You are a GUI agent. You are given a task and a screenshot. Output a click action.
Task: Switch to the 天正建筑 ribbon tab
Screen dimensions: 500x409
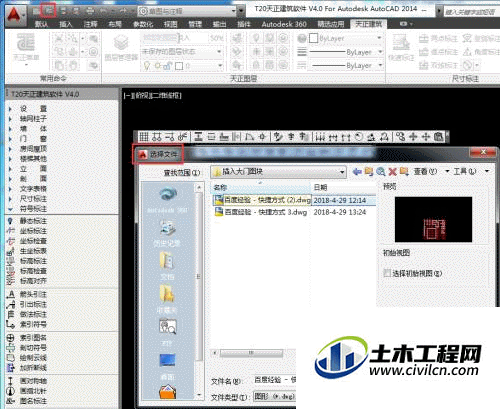pos(368,24)
